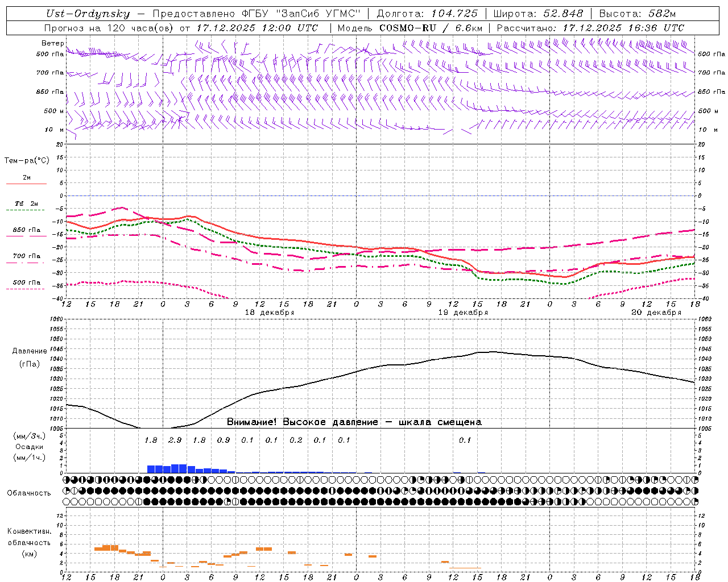Image resolution: width=728 pixels, height=582 pixels.
Task: Click the 'Долгота: 104.725' header field
Action: pos(427,14)
